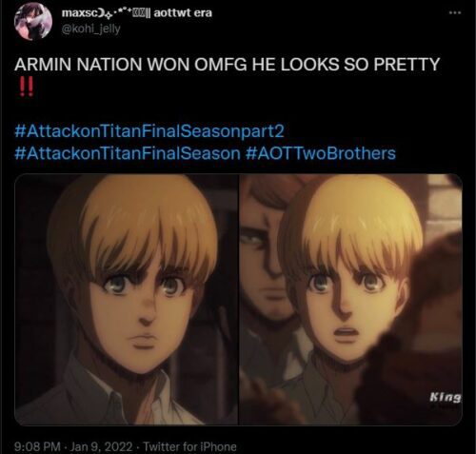This screenshot has height=454, width=476.
Task: Click the red double exclamation emoji
Action: coord(26,87)
